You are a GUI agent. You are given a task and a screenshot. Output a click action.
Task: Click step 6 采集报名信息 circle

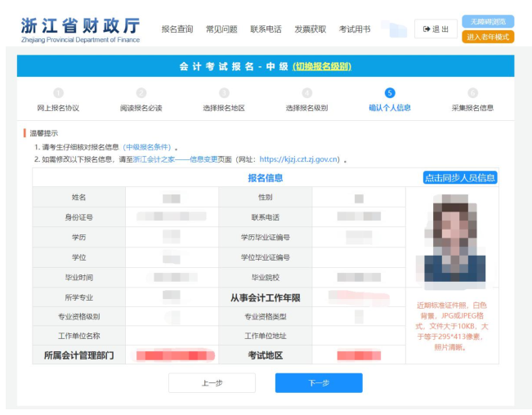coord(472,93)
